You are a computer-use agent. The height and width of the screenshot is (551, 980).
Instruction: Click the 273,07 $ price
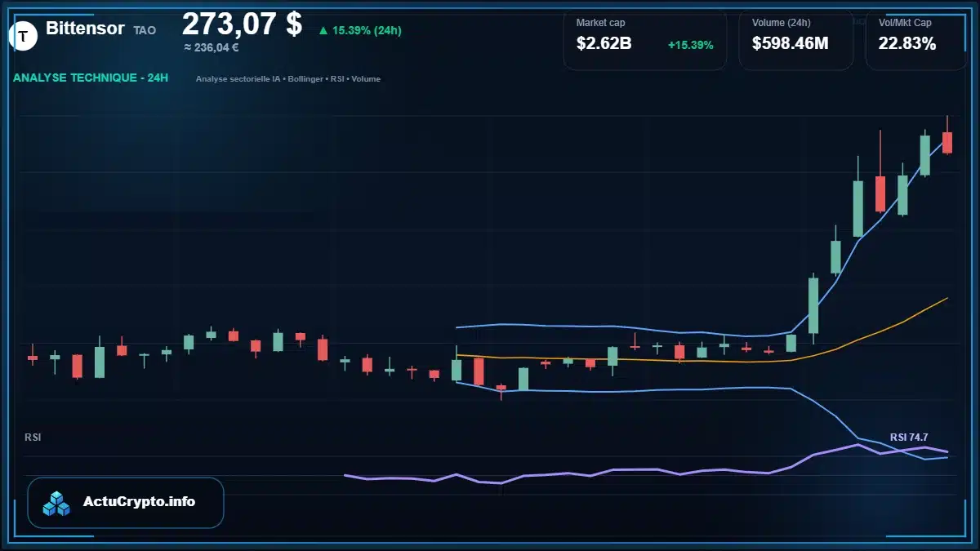tap(242, 24)
